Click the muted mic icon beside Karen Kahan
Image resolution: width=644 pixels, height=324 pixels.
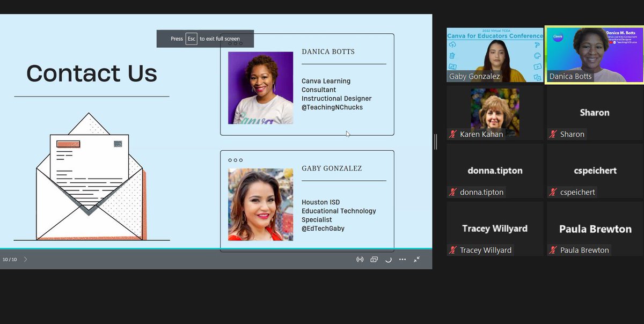[453, 134]
